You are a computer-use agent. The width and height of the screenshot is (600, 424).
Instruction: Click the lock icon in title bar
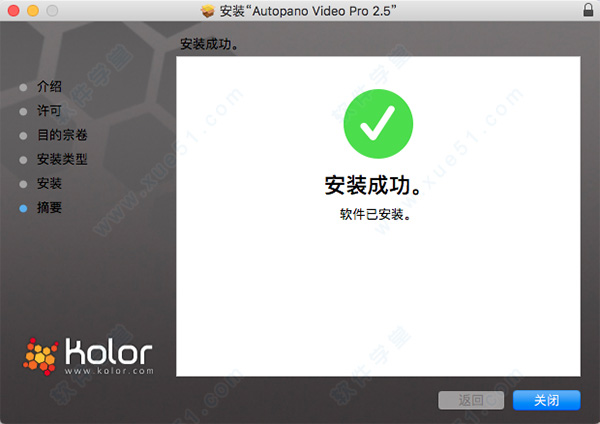point(588,10)
